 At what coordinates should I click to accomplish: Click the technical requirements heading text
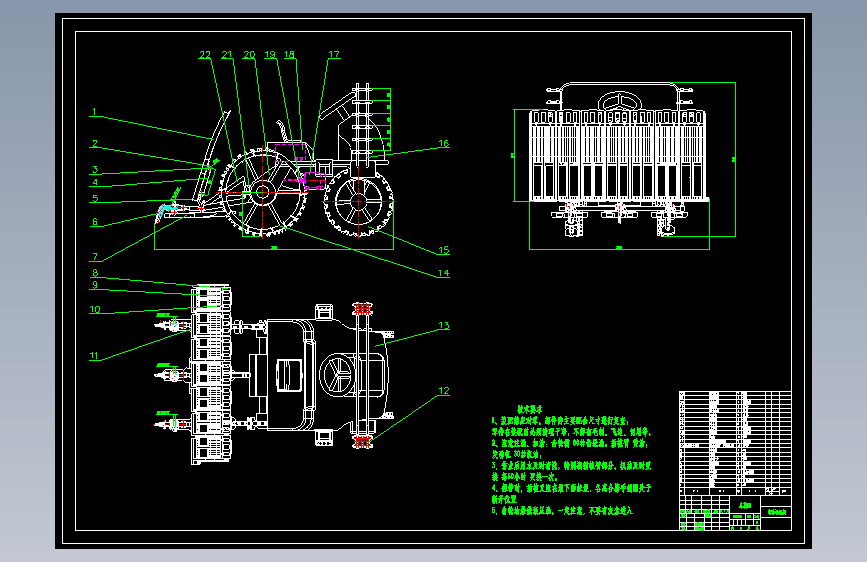(x=530, y=409)
